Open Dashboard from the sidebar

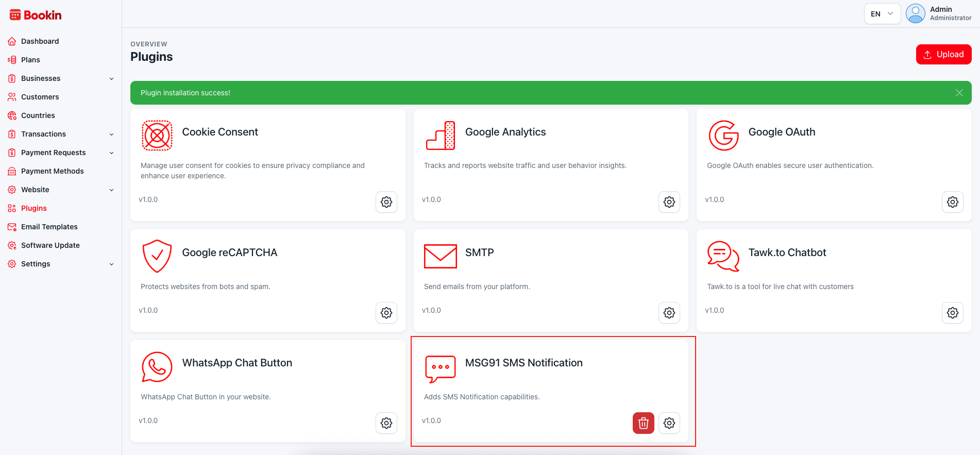tap(40, 41)
